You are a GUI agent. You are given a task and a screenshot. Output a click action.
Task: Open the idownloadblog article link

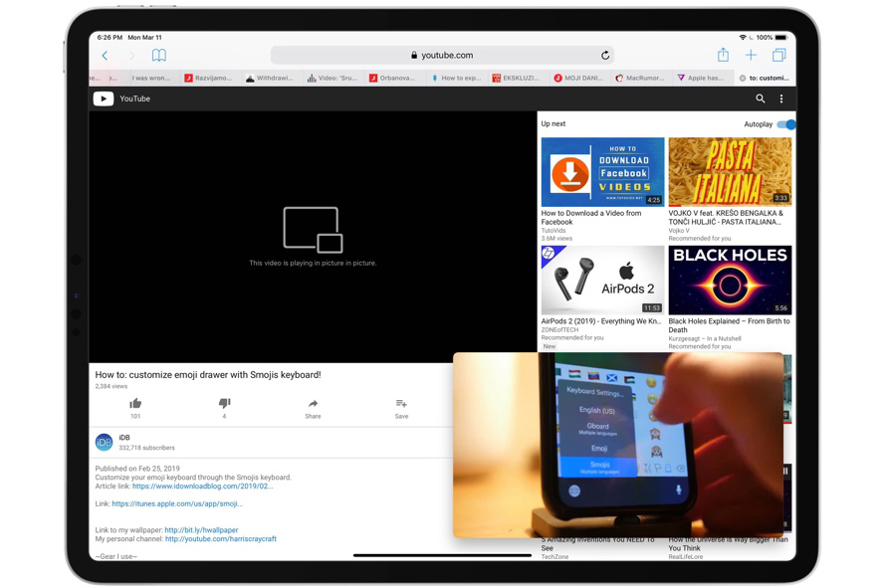(202, 487)
